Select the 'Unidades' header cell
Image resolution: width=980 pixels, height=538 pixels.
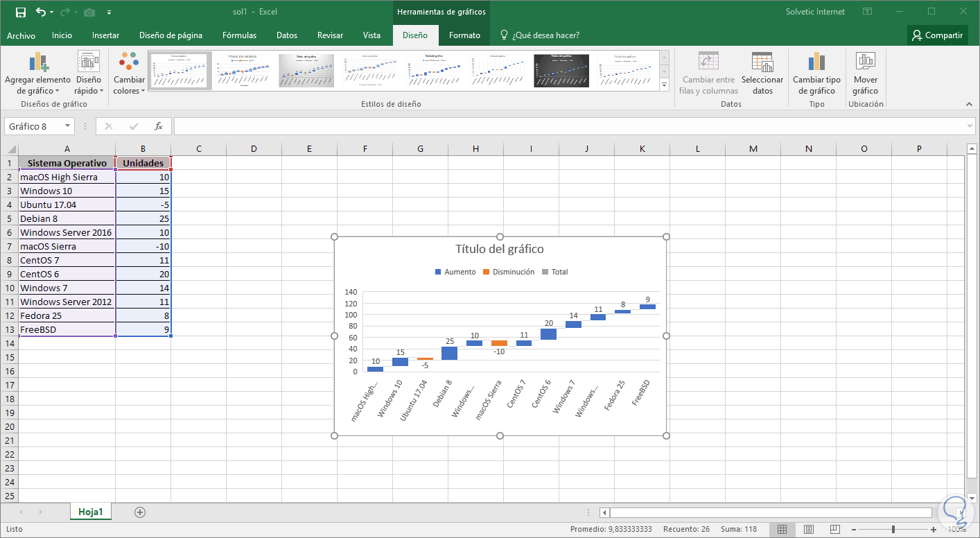coord(143,163)
